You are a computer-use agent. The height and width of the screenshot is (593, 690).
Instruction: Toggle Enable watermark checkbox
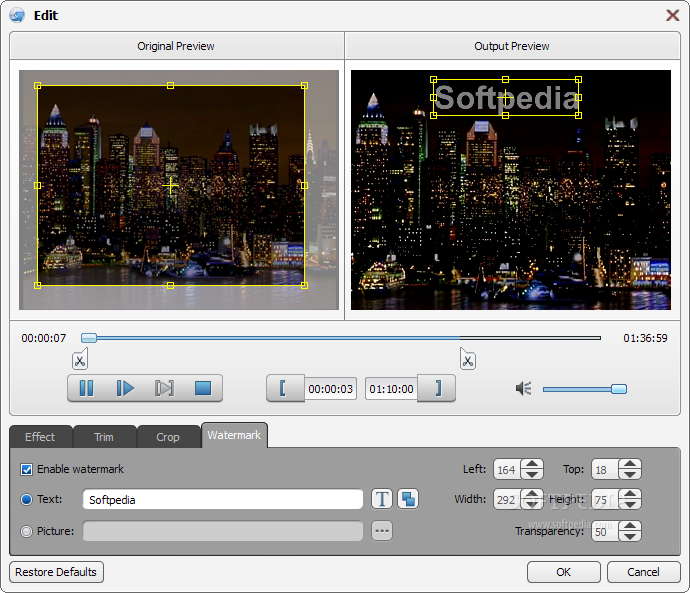26,469
